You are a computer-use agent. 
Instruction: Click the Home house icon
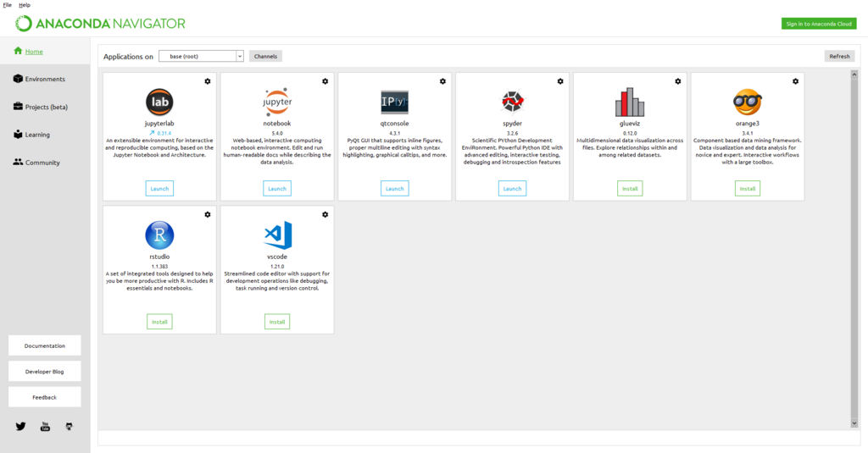point(18,51)
